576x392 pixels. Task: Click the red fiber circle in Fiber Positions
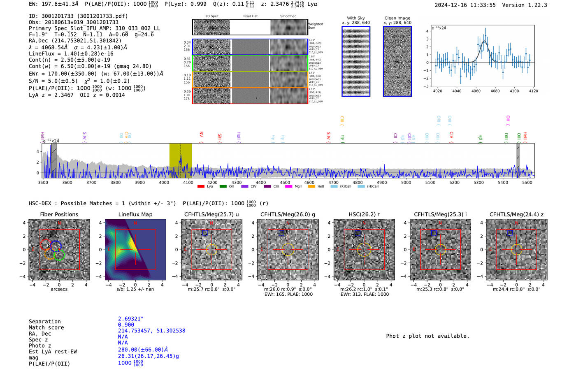coord(46,245)
